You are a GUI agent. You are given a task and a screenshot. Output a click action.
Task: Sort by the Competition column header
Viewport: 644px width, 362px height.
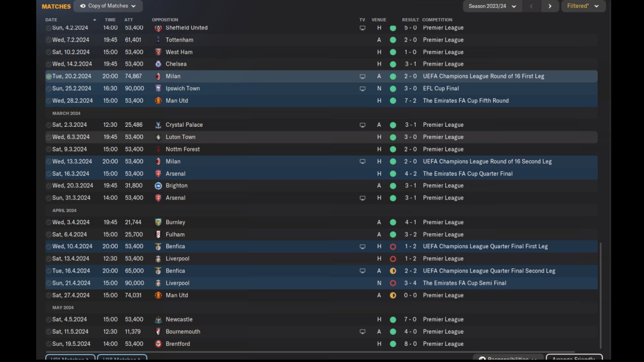pyautogui.click(x=437, y=20)
